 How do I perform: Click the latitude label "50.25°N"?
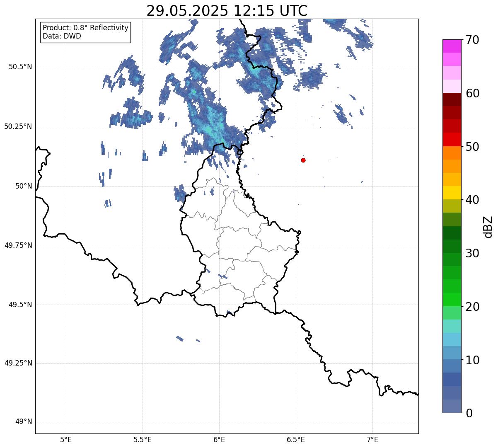pos(18,126)
